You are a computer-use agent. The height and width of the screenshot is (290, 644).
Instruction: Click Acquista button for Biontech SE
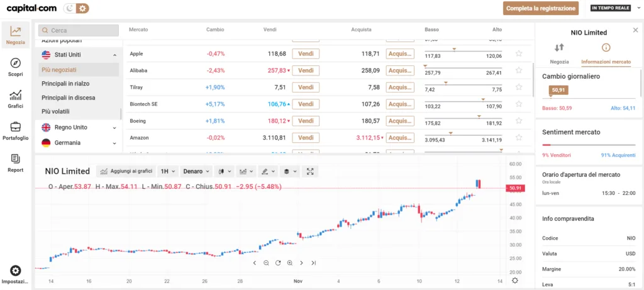(400, 104)
